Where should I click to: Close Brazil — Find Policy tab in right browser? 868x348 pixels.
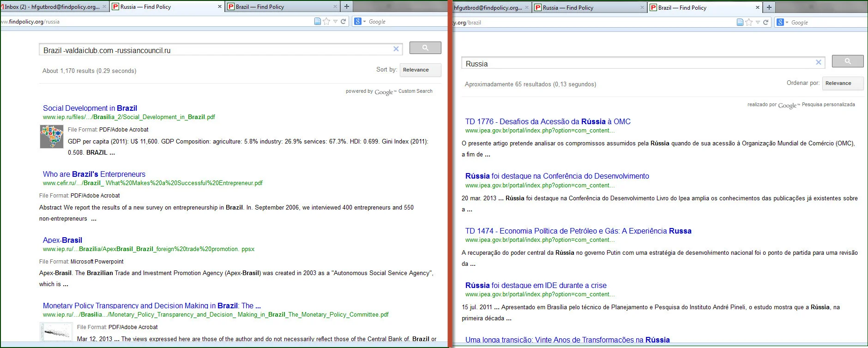point(758,8)
